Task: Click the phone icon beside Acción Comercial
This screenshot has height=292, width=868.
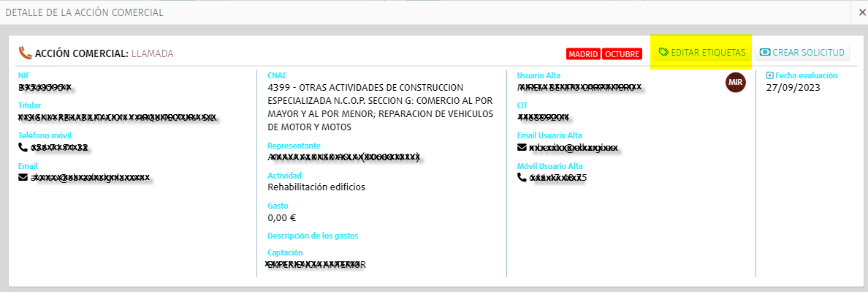Action: (25, 53)
